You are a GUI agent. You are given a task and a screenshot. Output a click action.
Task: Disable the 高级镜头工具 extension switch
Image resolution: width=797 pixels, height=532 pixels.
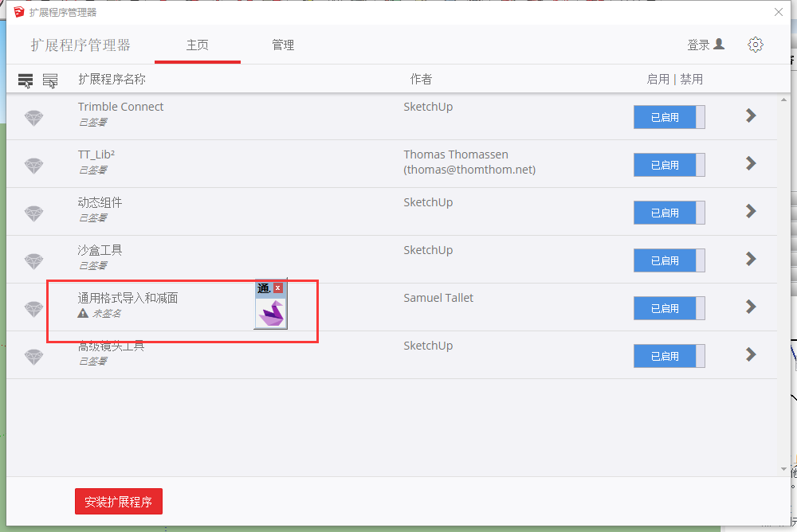(669, 356)
